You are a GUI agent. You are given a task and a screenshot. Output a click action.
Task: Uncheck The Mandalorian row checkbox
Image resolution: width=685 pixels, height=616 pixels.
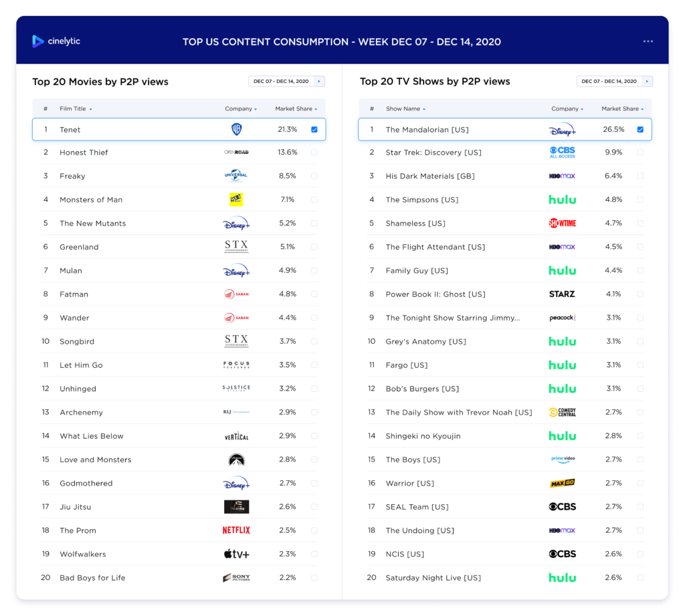click(640, 129)
